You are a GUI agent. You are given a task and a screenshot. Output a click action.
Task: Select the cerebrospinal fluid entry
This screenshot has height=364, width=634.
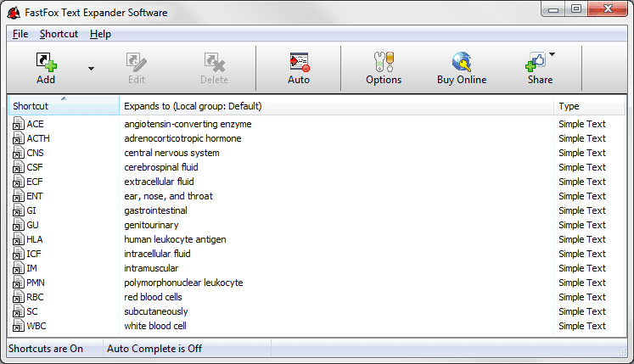[x=161, y=167]
